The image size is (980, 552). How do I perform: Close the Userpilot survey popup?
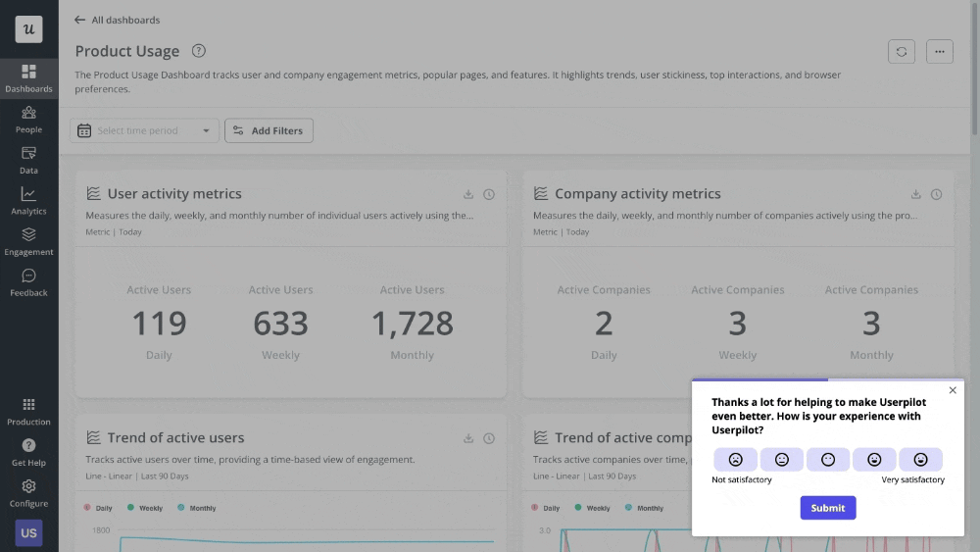pos(953,390)
